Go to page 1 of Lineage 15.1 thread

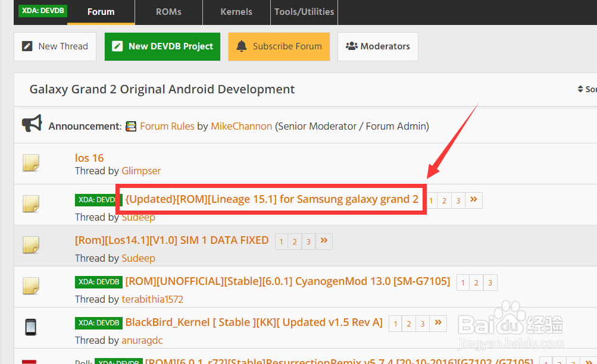(431, 200)
